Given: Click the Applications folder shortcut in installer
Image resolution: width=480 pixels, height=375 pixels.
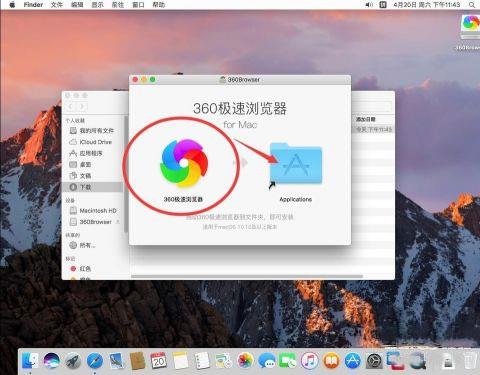Looking at the screenshot, I should (x=296, y=163).
